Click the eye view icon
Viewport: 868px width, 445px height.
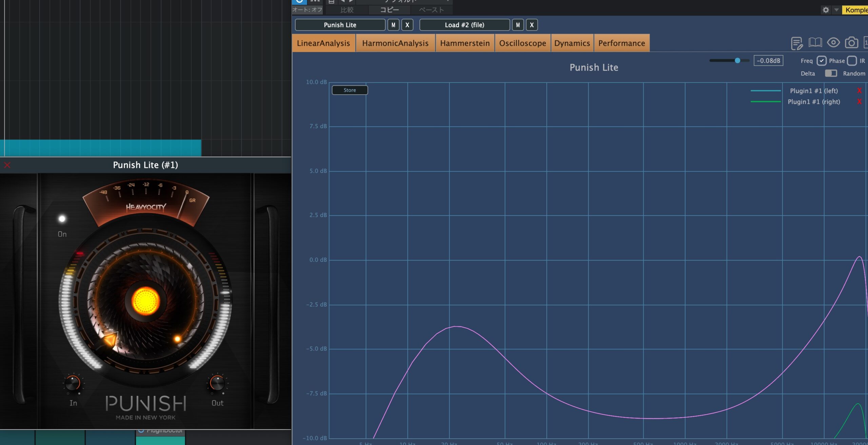click(833, 43)
